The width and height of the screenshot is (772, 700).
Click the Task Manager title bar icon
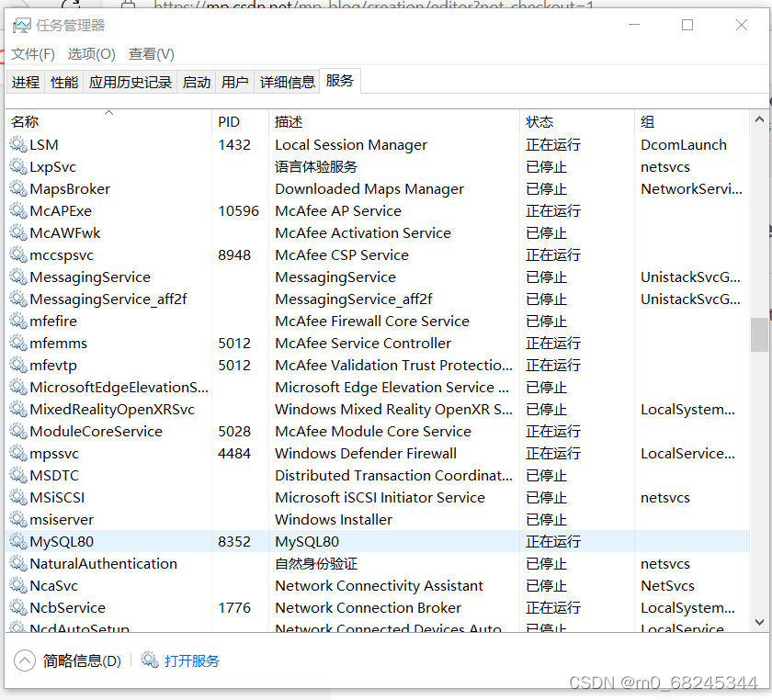[x=21, y=25]
